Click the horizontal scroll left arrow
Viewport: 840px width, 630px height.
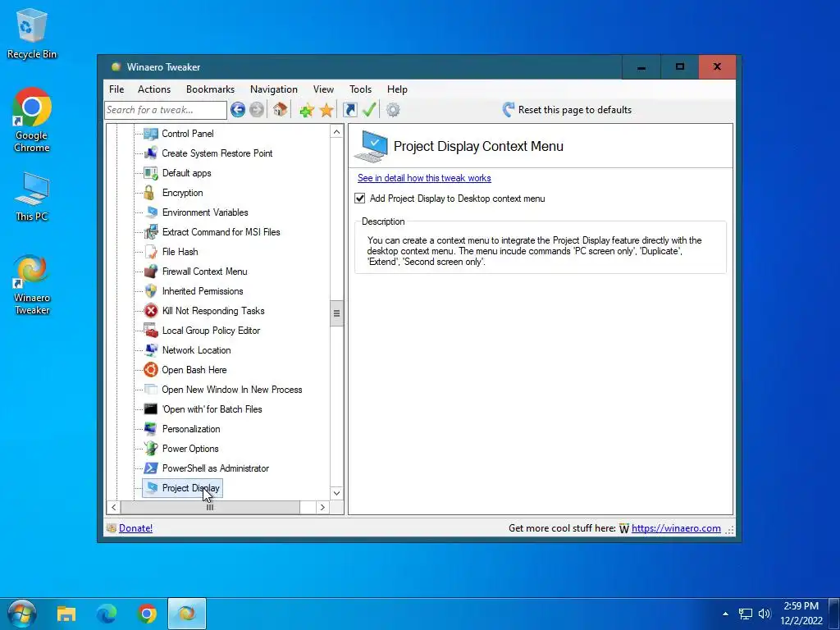tap(113, 507)
